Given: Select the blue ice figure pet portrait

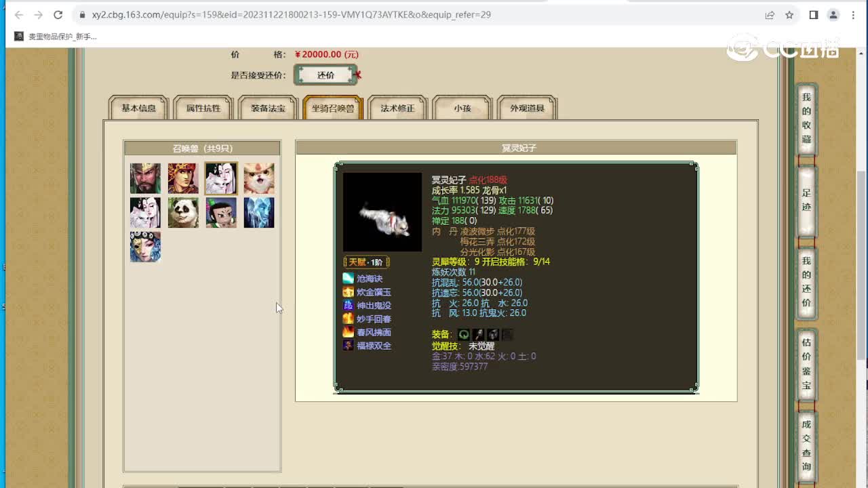Looking at the screenshot, I should click(x=259, y=213).
